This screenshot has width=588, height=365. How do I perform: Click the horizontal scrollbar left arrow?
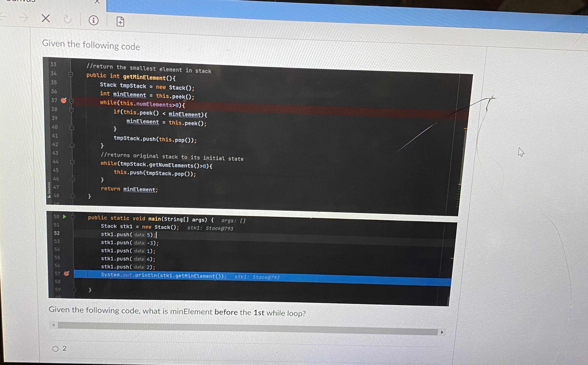point(54,325)
